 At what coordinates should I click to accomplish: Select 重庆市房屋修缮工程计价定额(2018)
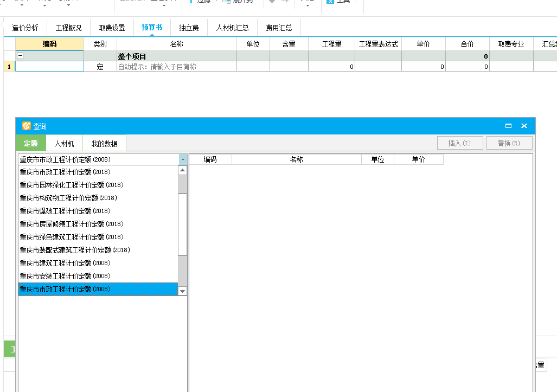(98, 224)
